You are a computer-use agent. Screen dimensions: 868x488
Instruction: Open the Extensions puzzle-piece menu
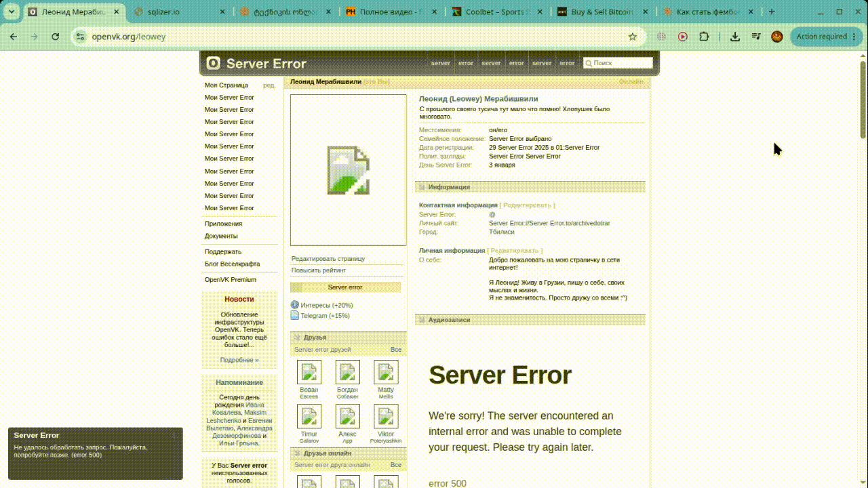[x=704, y=37]
